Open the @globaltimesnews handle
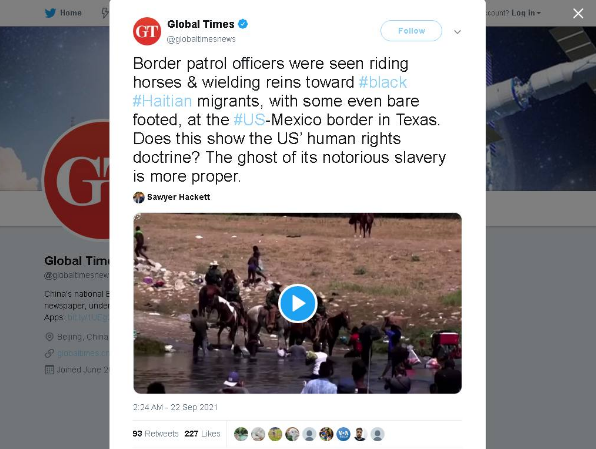The height and width of the screenshot is (449, 596). coord(201,39)
